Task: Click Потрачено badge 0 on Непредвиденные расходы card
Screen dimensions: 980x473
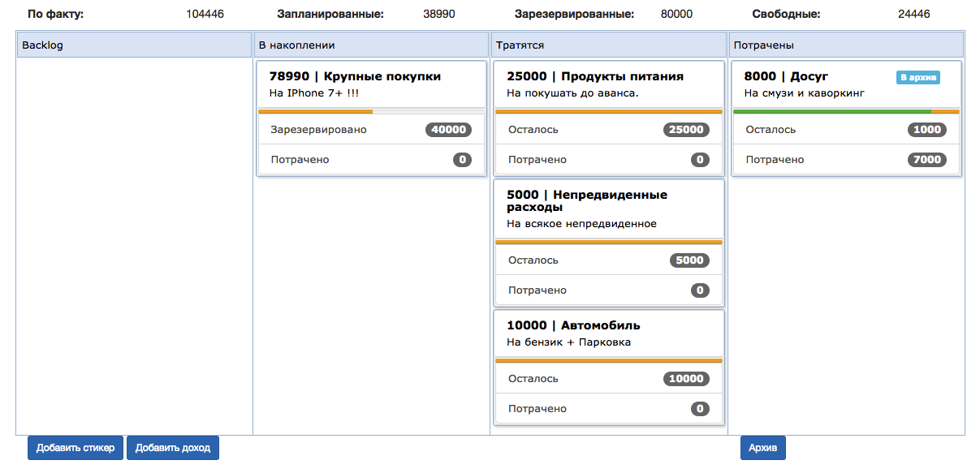Action: (x=700, y=290)
